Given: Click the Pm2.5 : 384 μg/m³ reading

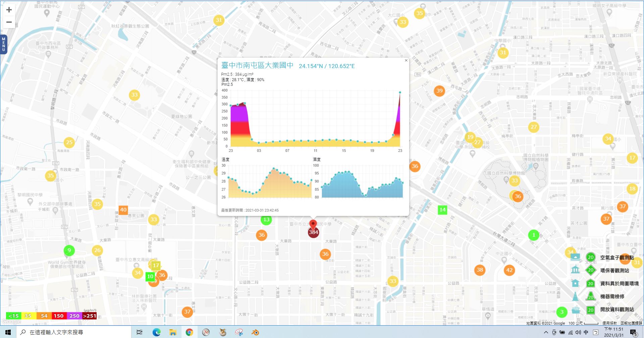Looking at the screenshot, I should (x=237, y=74).
